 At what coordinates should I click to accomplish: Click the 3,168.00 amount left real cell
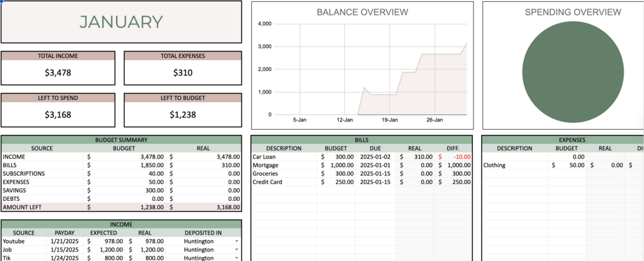[x=204, y=207]
